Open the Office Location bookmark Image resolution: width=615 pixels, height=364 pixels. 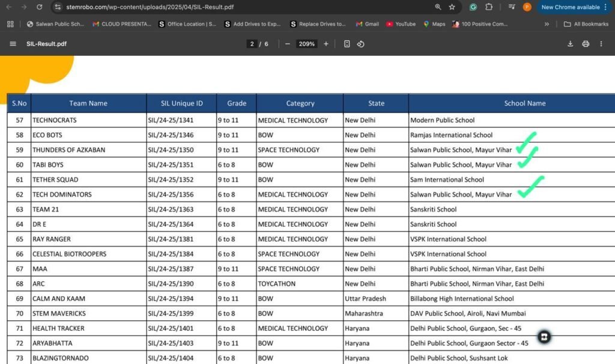pos(187,24)
